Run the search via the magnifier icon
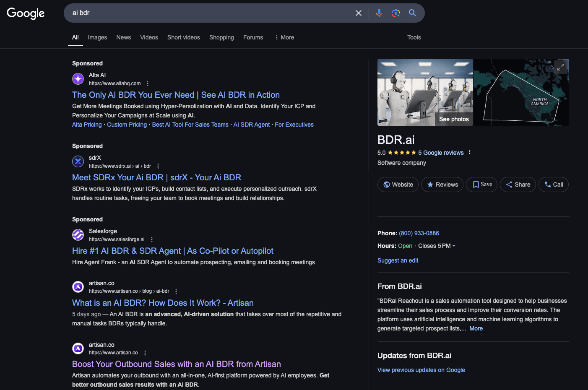Image resolution: width=588 pixels, height=390 pixels. coord(412,13)
